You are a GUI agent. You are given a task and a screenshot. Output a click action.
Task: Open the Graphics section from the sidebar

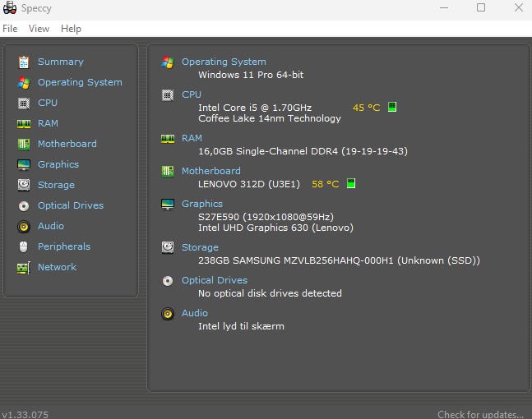click(58, 164)
